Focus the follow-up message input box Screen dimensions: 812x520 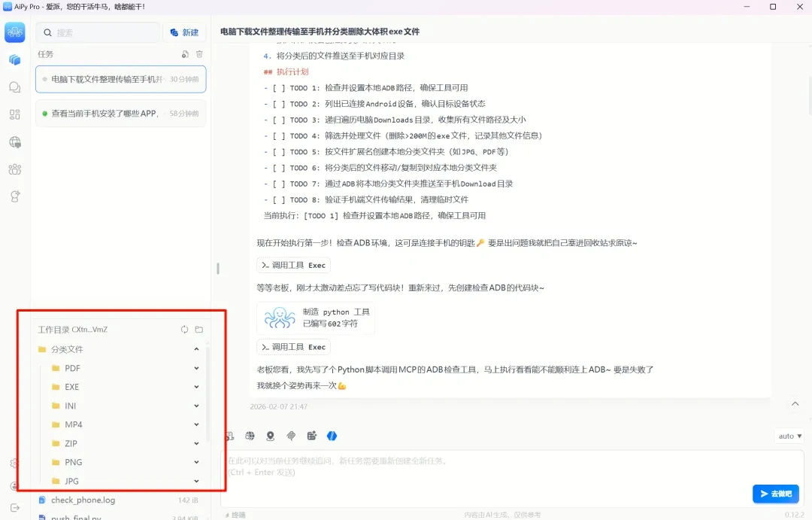pos(513,477)
